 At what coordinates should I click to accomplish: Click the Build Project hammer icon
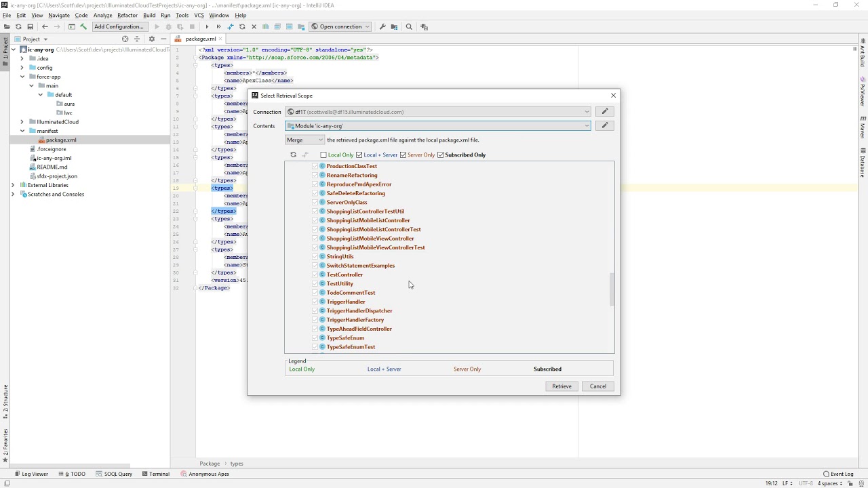[x=83, y=26]
